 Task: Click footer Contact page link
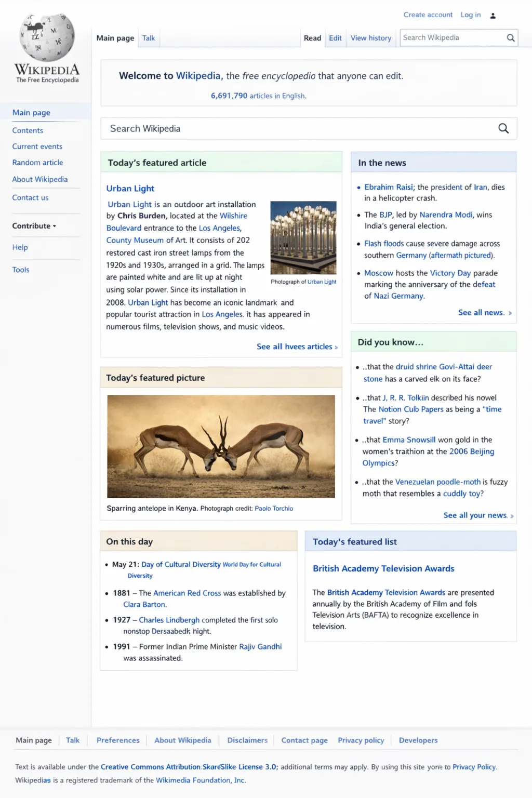point(304,740)
